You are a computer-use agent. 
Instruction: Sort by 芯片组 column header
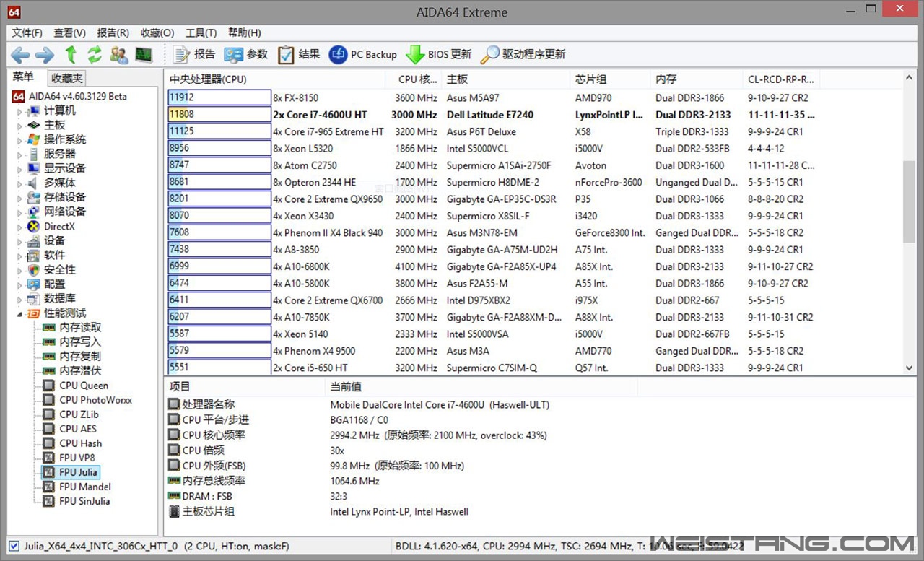pos(611,79)
